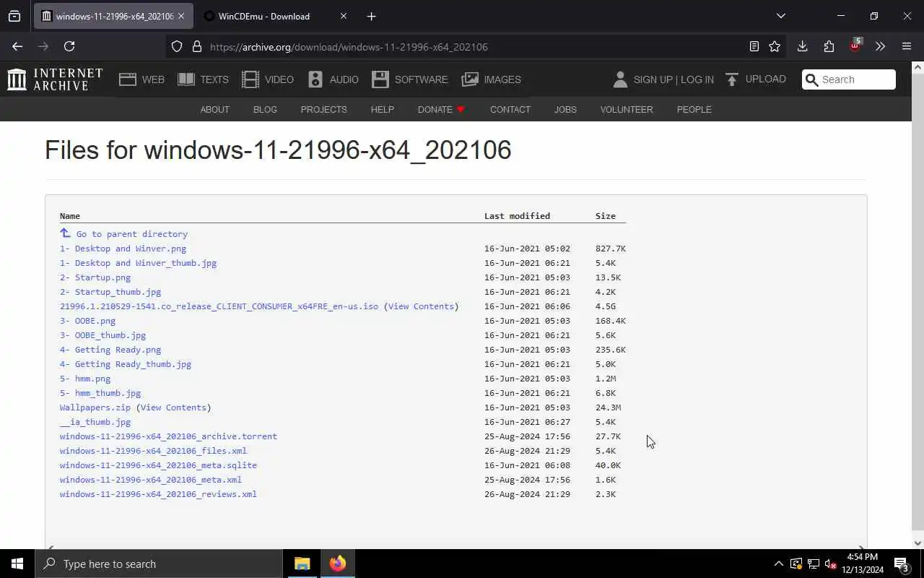Open the WEB section icon

(x=128, y=79)
